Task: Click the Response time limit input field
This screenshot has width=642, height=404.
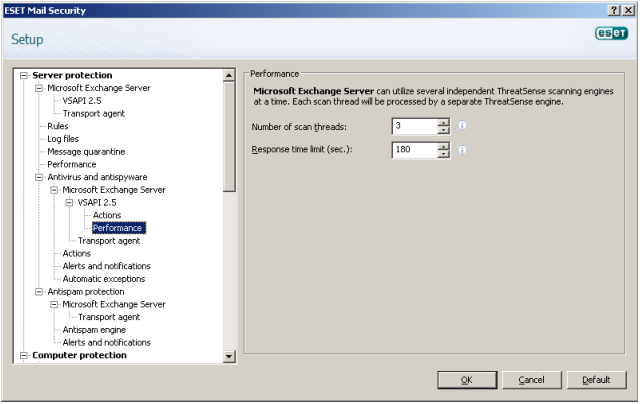Action: coord(415,150)
